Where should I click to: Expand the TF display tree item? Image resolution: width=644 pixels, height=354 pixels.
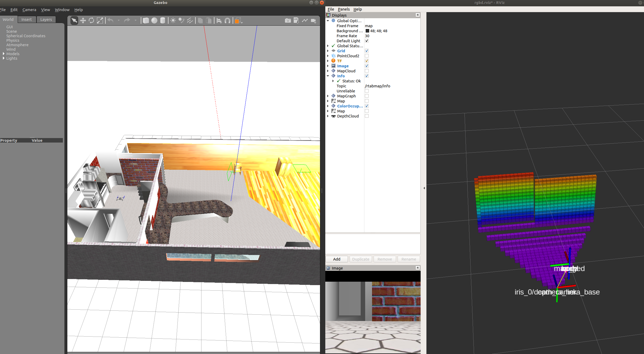click(328, 61)
